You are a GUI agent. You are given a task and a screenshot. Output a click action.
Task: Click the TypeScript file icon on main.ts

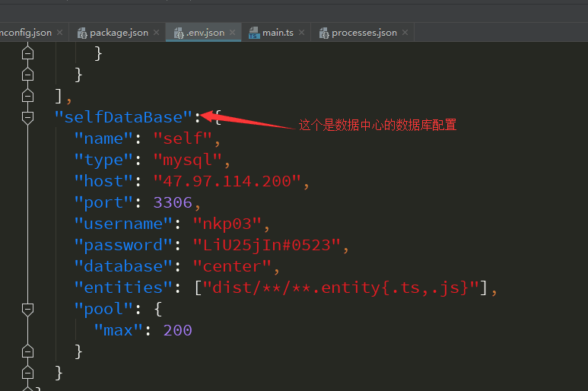tap(253, 33)
